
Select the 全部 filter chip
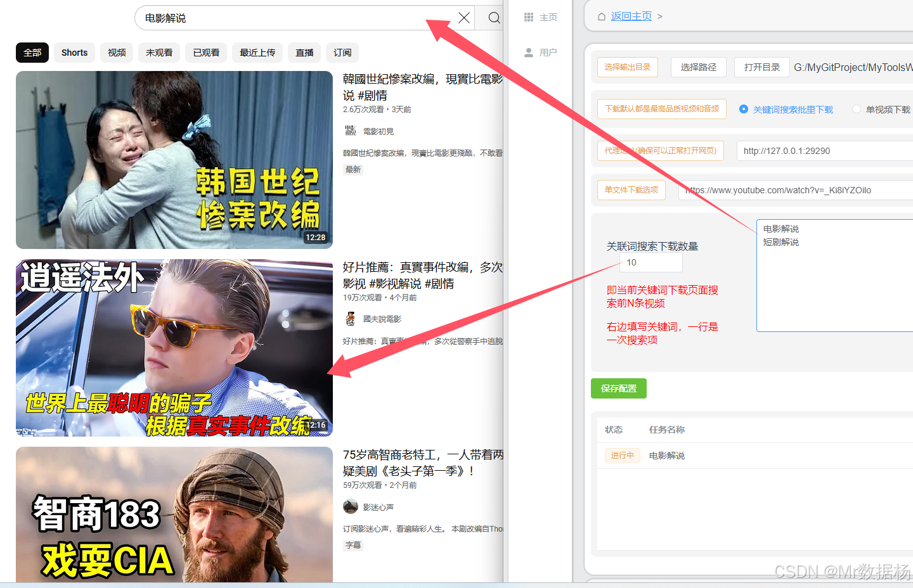click(x=32, y=53)
